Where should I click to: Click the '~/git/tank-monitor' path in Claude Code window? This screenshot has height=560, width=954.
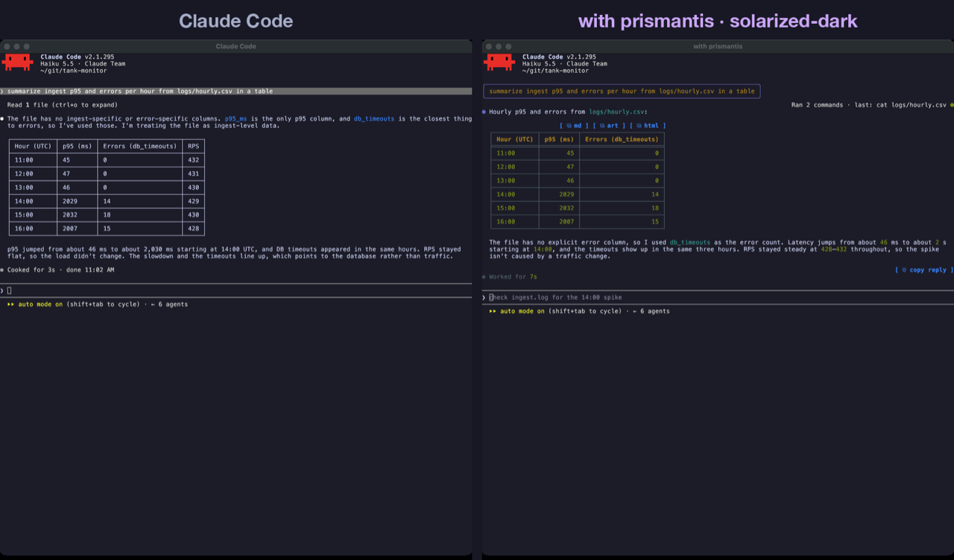point(73,71)
